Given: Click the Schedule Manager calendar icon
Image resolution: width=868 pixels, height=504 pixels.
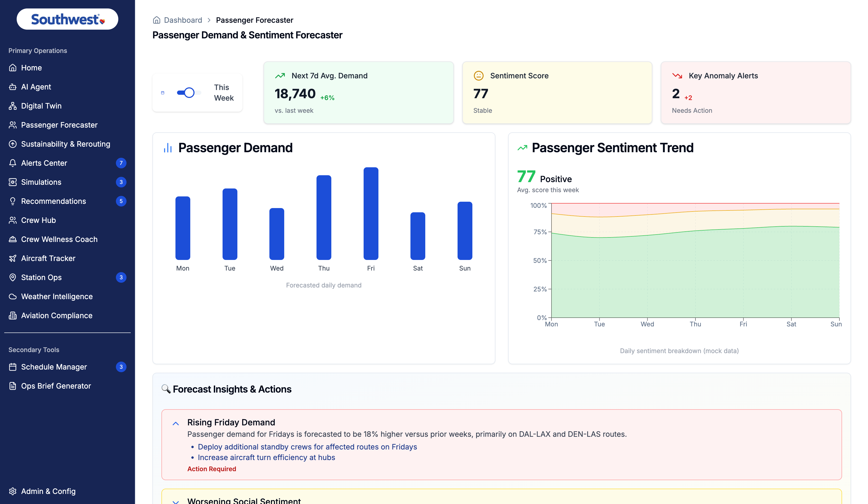Looking at the screenshot, I should coord(13,367).
